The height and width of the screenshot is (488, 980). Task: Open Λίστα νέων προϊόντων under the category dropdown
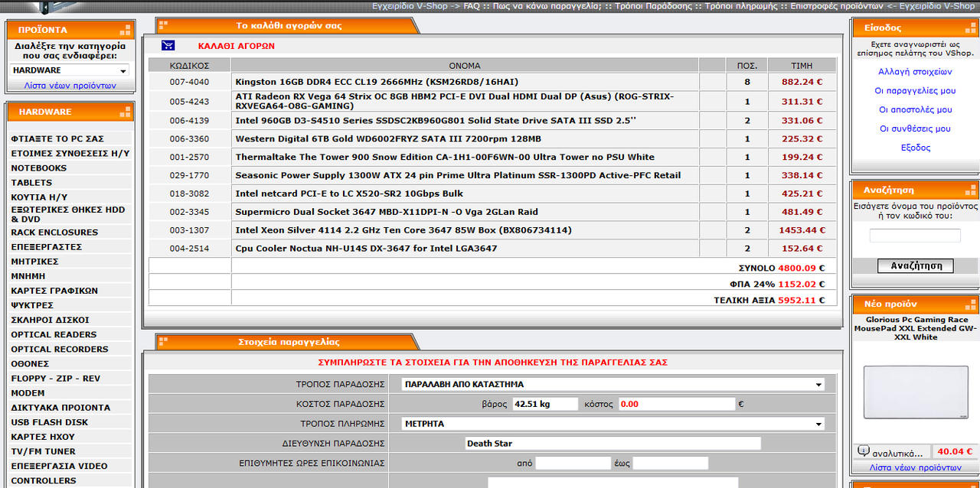70,86
